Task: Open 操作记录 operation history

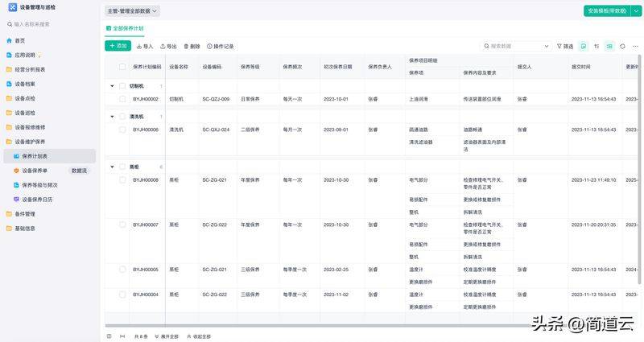Action: 220,47
